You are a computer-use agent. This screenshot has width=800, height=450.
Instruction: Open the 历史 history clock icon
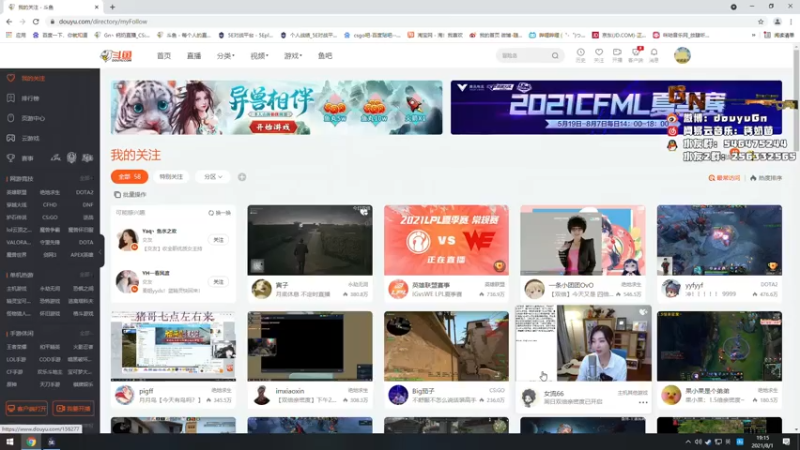[581, 55]
